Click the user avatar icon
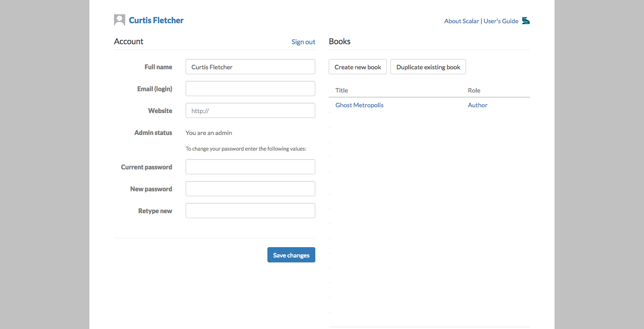The height and width of the screenshot is (329, 644). (x=119, y=20)
